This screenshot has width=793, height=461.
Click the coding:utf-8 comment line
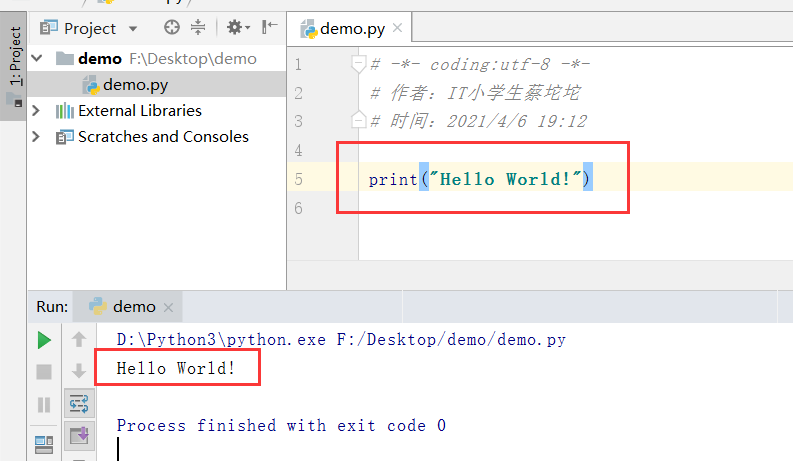[480, 65]
